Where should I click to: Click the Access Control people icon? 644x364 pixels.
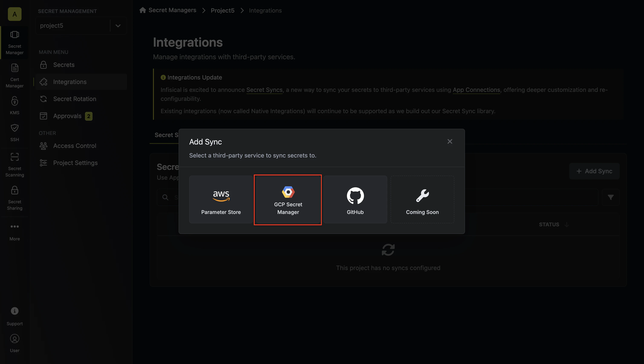point(43,146)
